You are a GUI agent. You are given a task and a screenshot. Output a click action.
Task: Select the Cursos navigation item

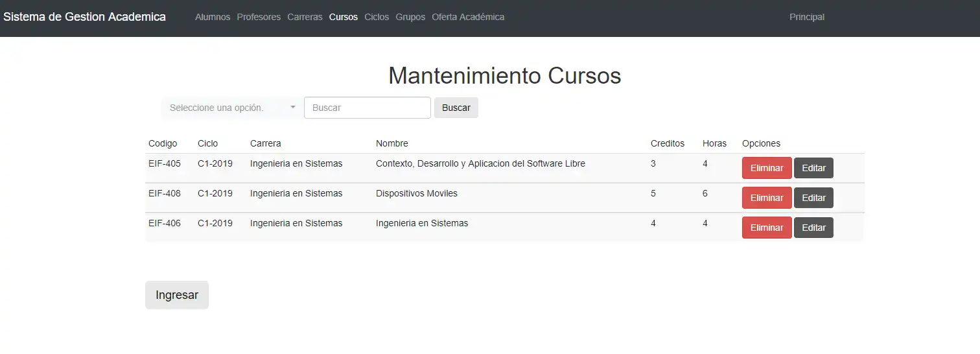click(x=344, y=17)
